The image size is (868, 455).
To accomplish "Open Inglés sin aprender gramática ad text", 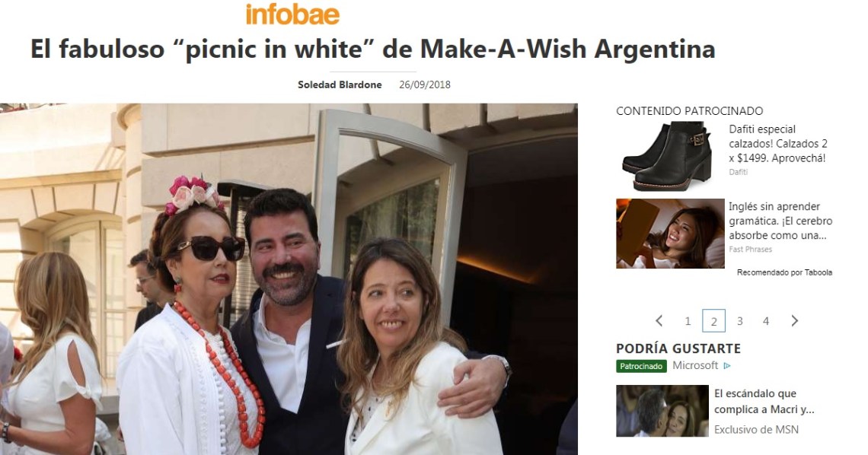I will (x=780, y=221).
